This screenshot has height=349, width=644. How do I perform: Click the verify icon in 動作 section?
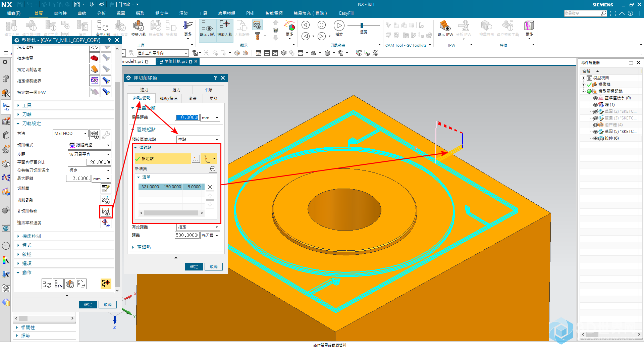point(70,284)
